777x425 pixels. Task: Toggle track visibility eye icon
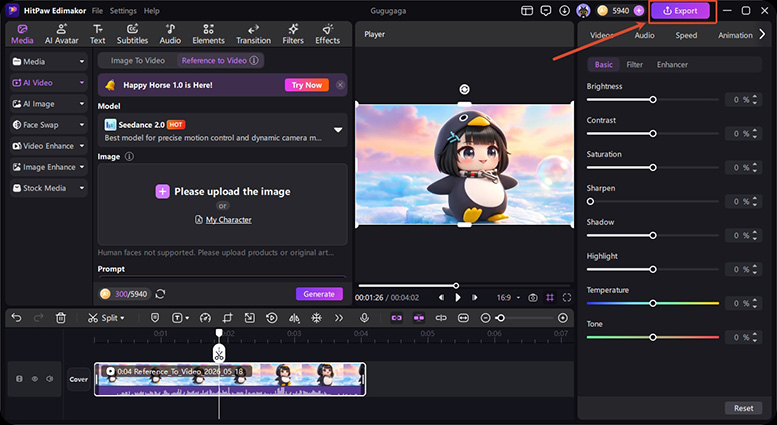[35, 379]
